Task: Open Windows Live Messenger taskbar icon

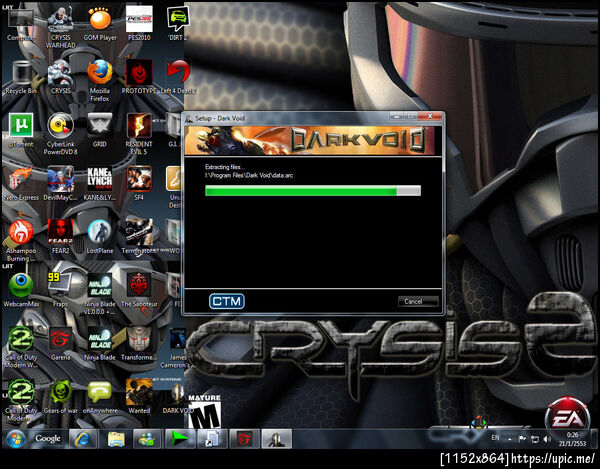Action: click(147, 439)
